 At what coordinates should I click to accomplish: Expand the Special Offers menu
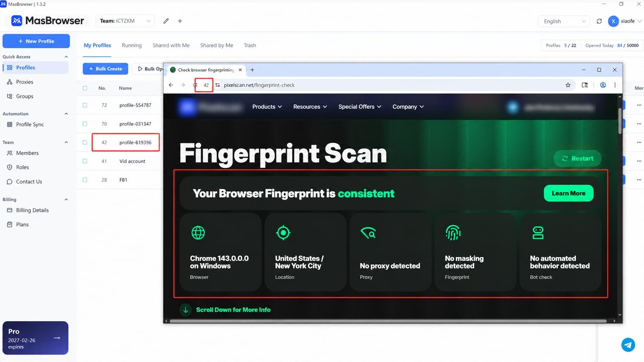coord(360,107)
